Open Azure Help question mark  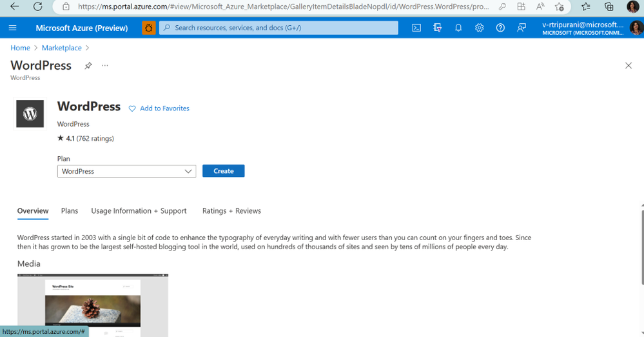click(x=500, y=28)
